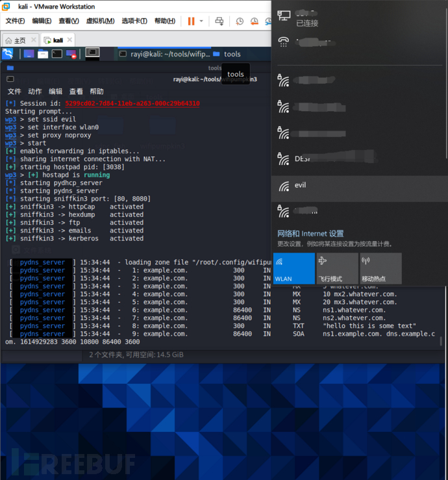Screen dimensions: 448x480
Task: Click the ns1.whatever.com. NS record
Action: [354, 310]
